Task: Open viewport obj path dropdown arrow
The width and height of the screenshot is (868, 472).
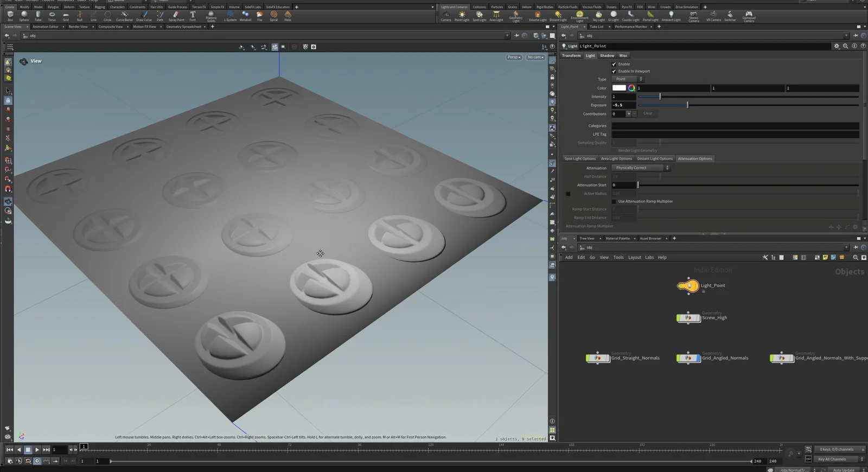Action: point(507,36)
